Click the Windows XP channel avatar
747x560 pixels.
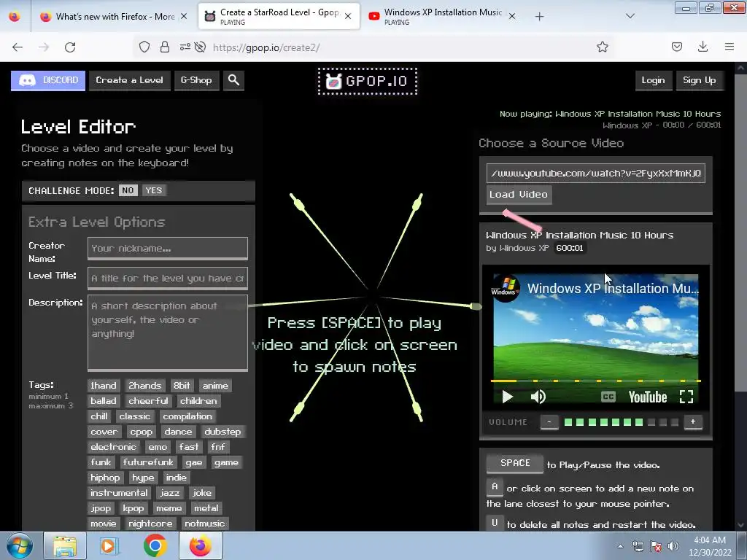pos(506,288)
